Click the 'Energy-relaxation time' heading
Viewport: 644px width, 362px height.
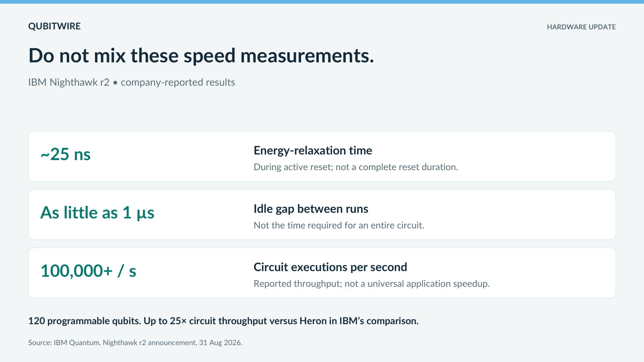[313, 150]
